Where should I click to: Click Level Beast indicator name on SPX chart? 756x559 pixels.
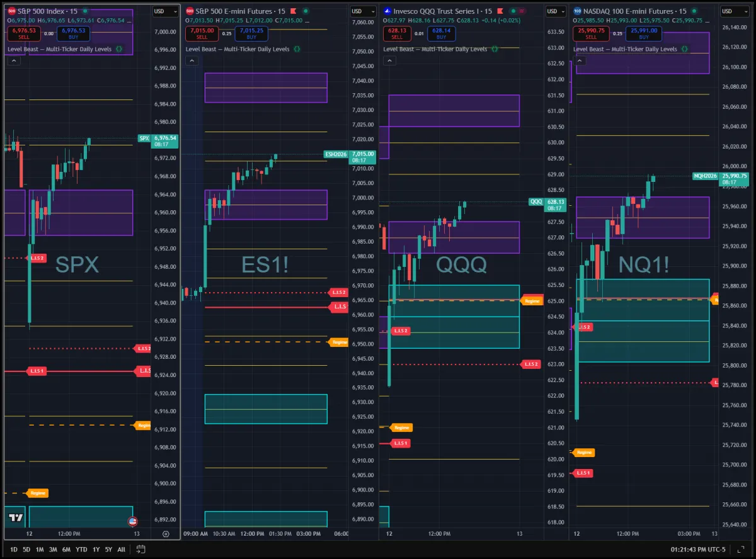(60, 48)
